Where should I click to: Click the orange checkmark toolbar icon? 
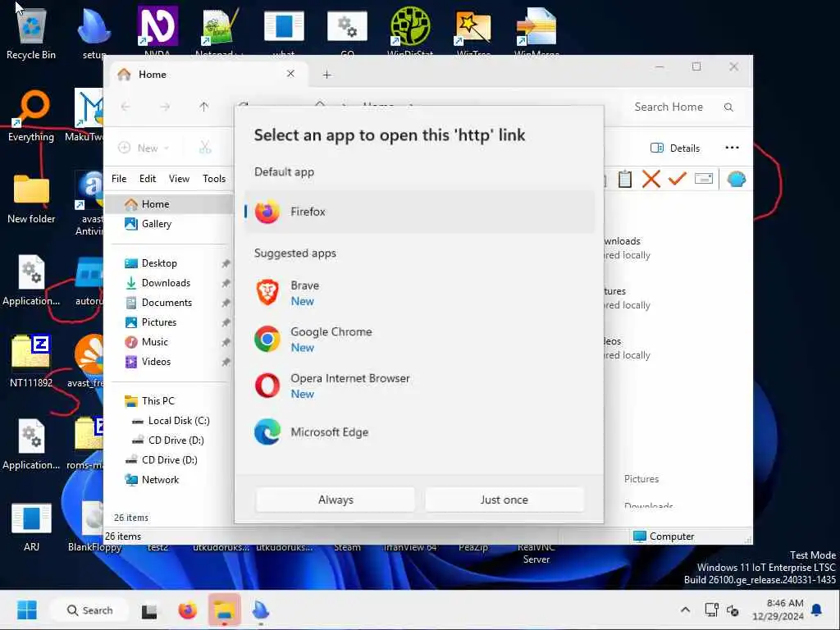click(x=677, y=178)
